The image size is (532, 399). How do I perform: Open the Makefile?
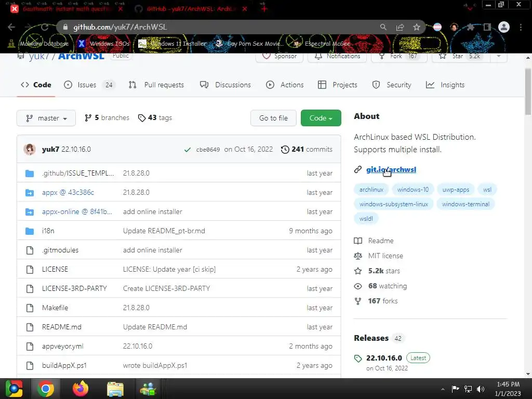tap(55, 308)
